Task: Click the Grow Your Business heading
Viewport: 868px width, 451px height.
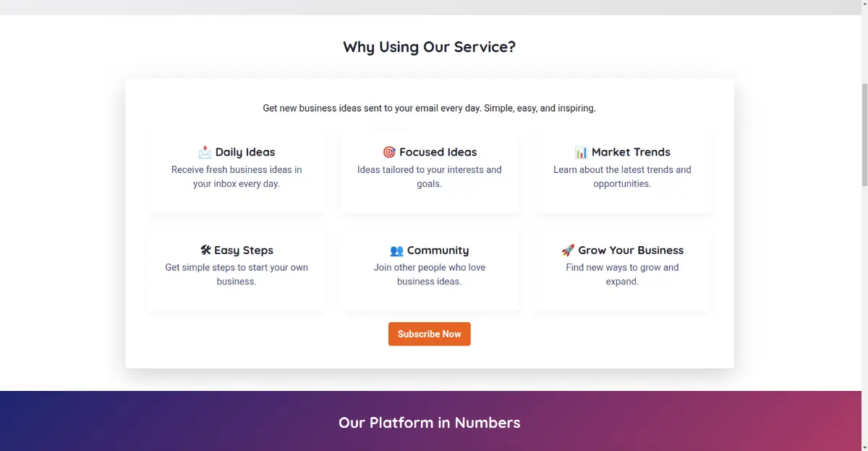Action: point(631,250)
